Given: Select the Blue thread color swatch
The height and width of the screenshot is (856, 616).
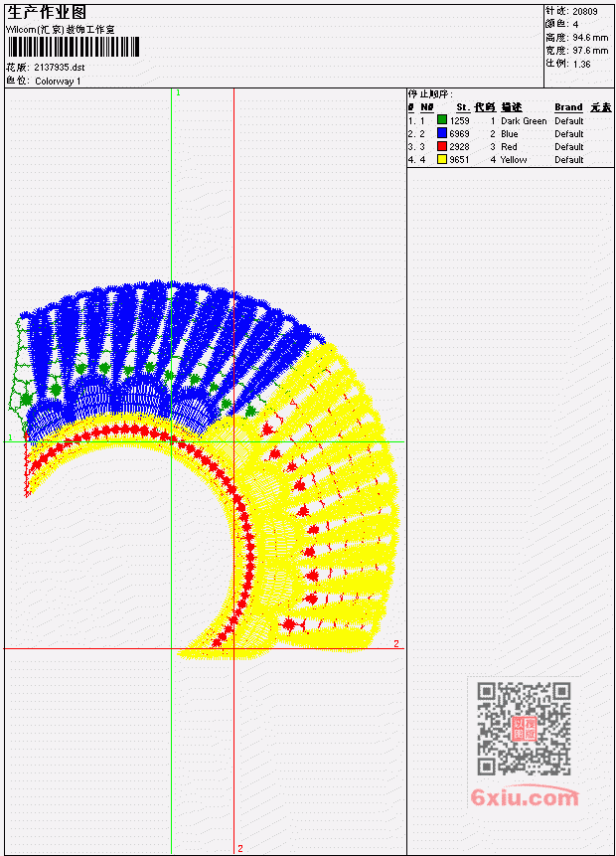Looking at the screenshot, I should click(x=442, y=132).
